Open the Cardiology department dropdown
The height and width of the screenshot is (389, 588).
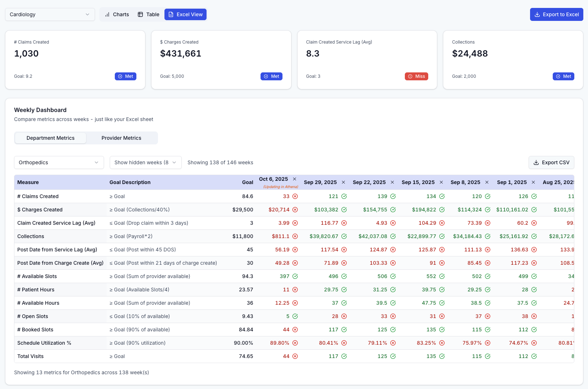click(50, 14)
